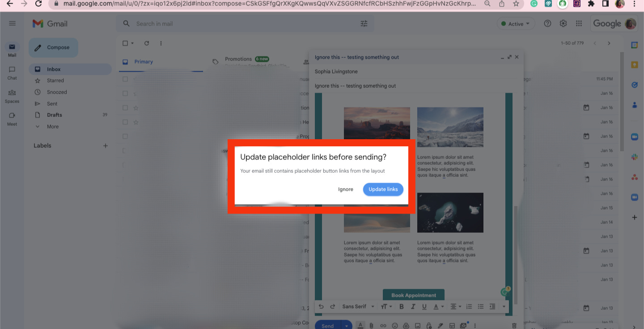The width and height of the screenshot is (644, 329).
Task: Open the Inbox folder
Action: coord(70,69)
